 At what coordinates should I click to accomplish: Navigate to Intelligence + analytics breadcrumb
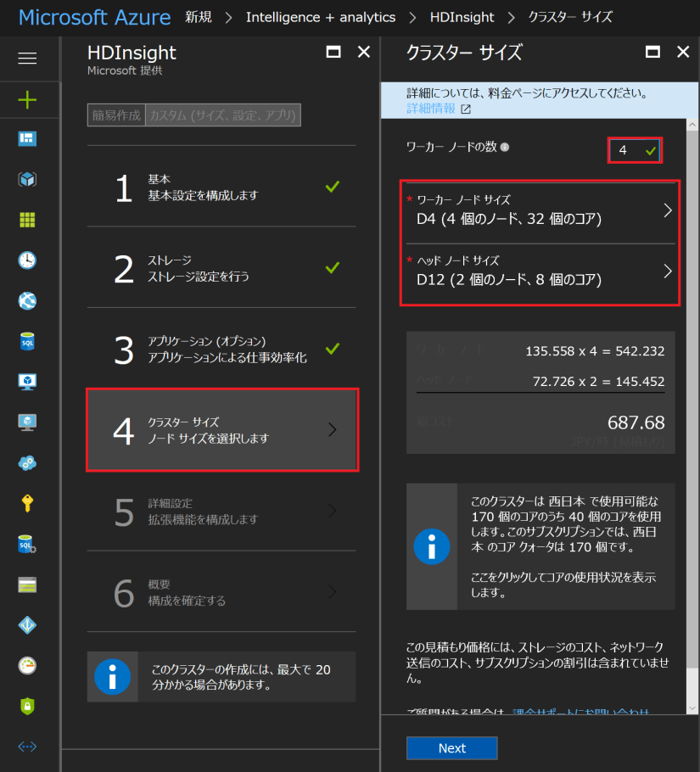321,17
